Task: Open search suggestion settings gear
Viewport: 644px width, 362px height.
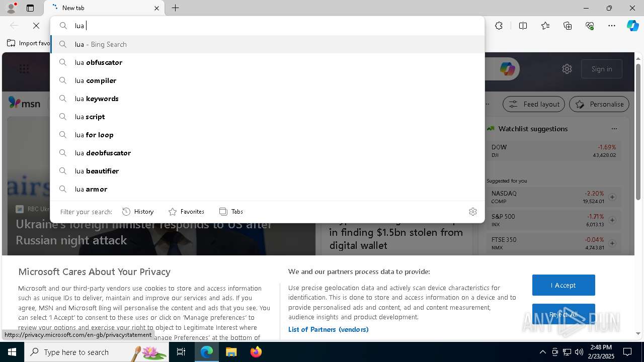Action: (x=472, y=212)
